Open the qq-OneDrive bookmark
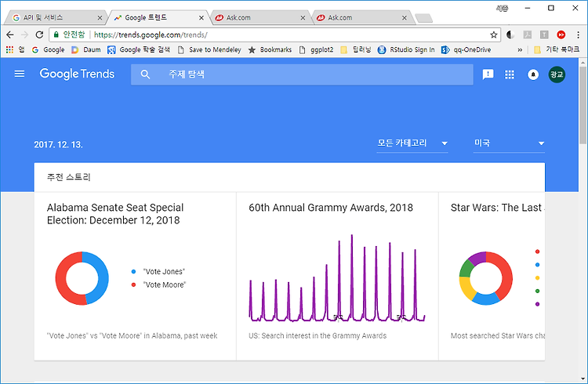The width and height of the screenshot is (588, 384). tap(466, 49)
